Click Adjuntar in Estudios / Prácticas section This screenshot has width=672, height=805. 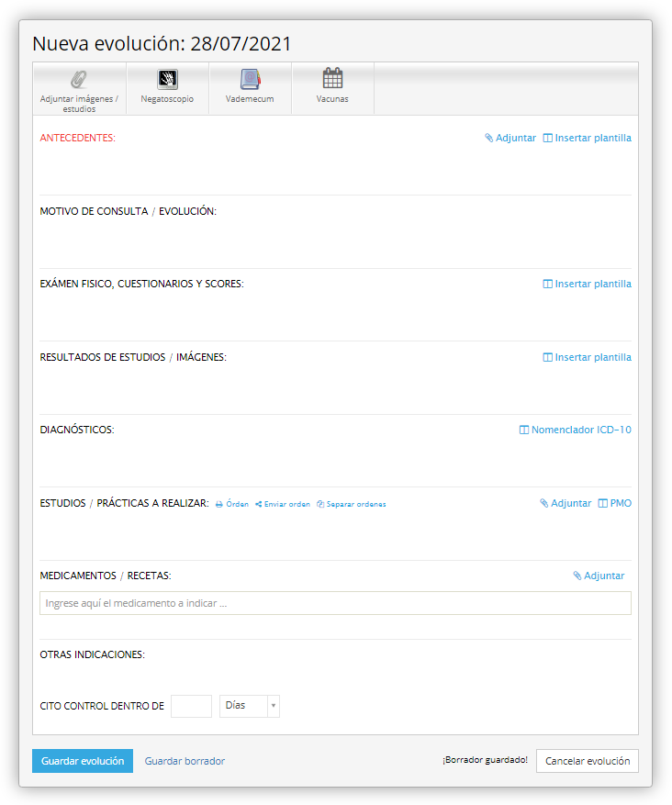(x=566, y=503)
